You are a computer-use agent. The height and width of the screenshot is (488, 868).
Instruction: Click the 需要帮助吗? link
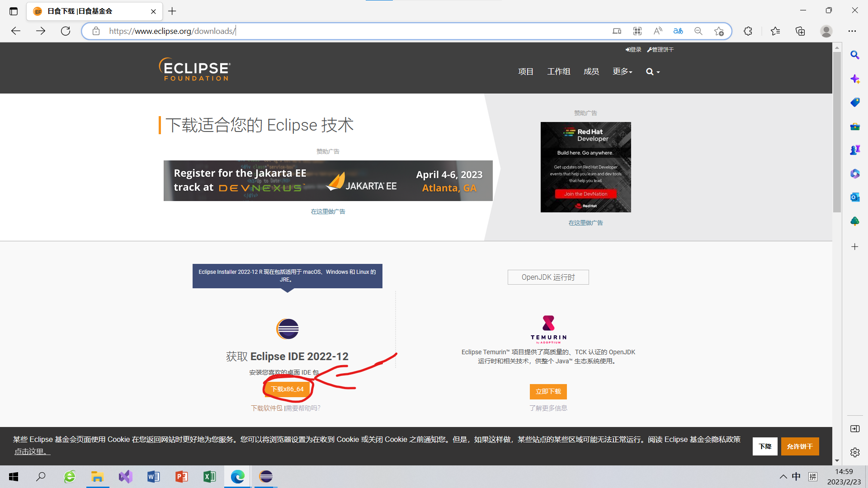click(x=303, y=408)
